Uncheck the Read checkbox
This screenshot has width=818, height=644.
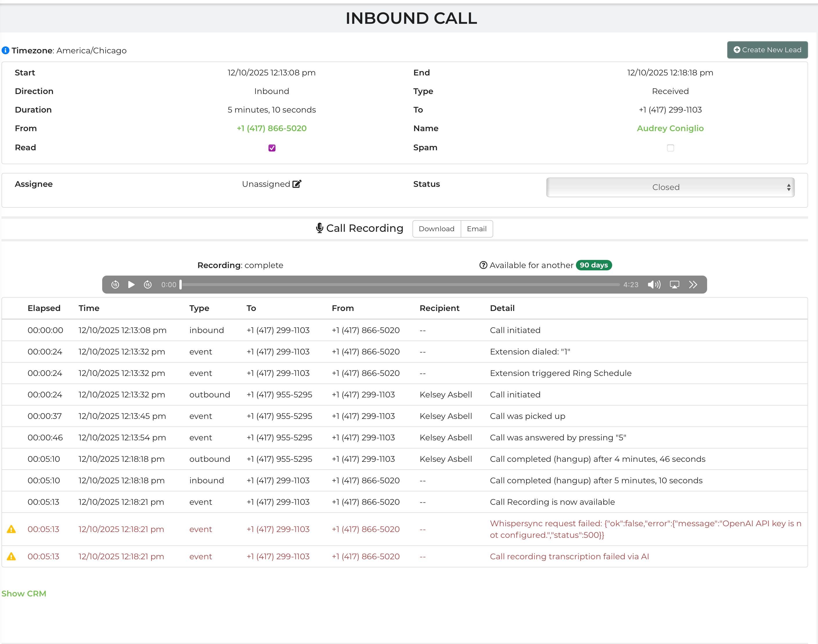coord(272,148)
